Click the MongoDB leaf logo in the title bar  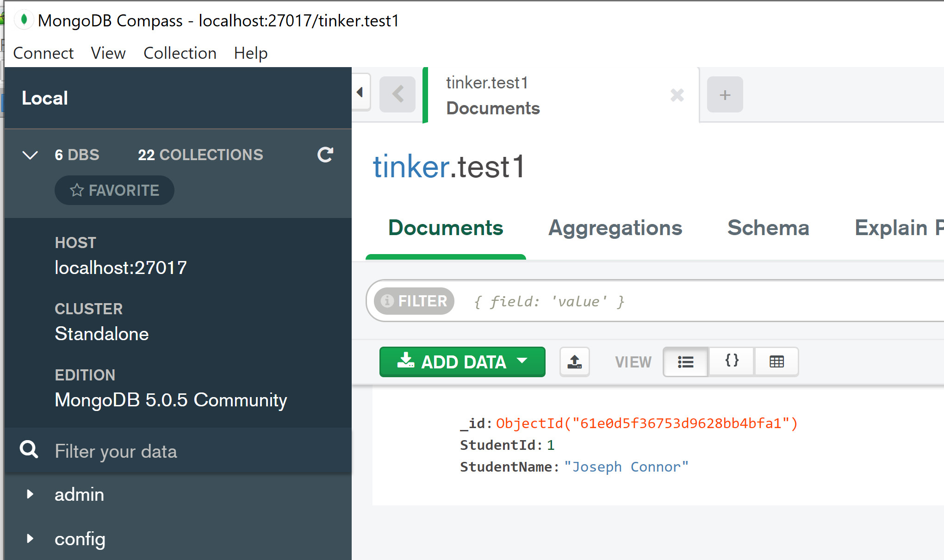click(x=24, y=20)
